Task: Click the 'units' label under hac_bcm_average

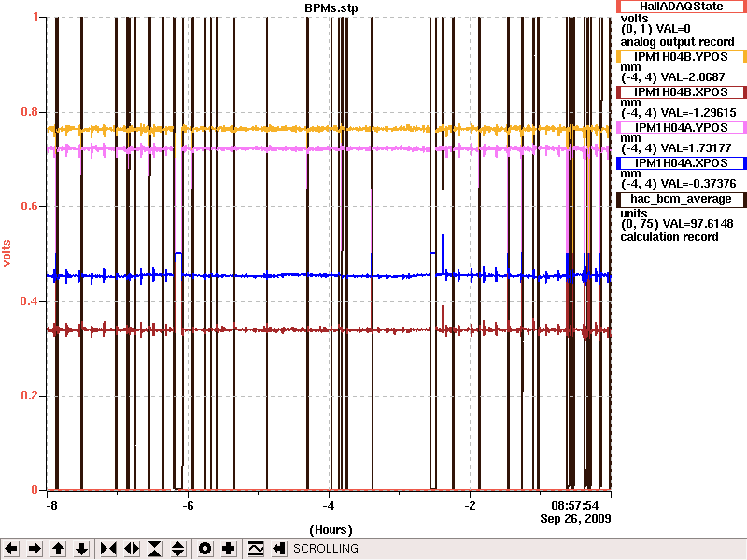Action: (634, 214)
